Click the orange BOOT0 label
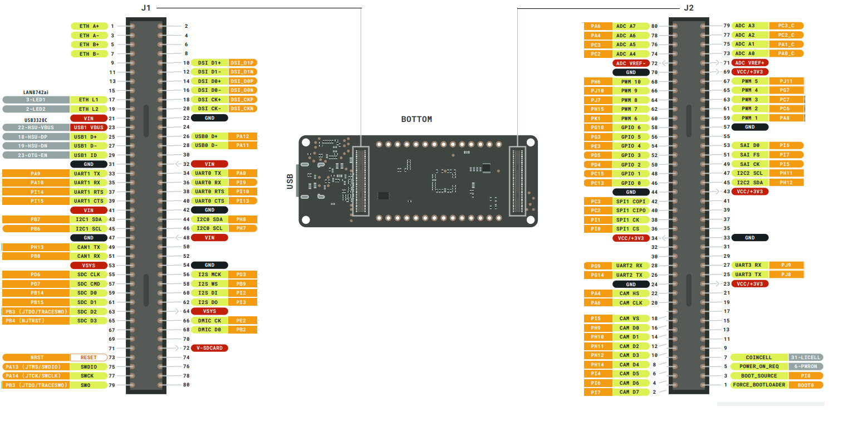 coord(806,385)
